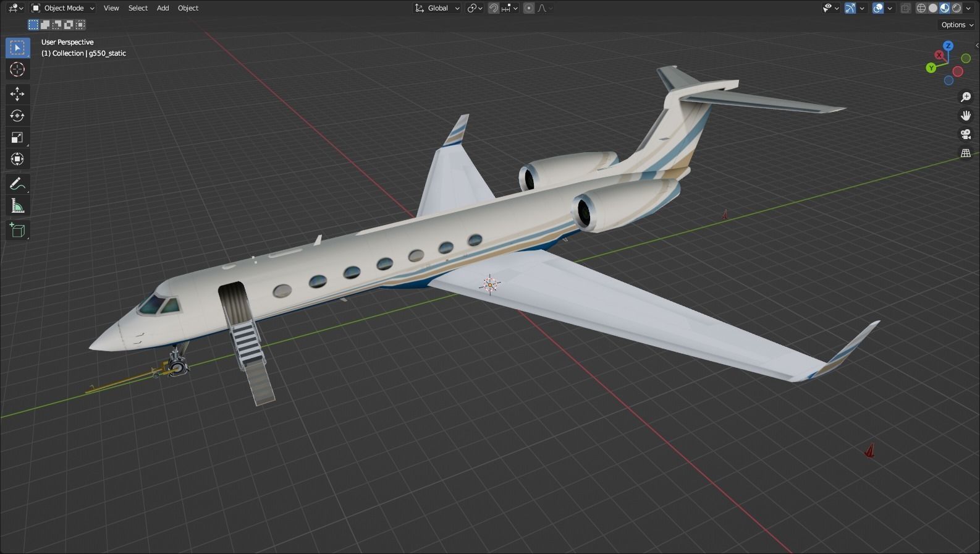Toggle the camera view icon
The image size is (980, 554).
point(966,134)
